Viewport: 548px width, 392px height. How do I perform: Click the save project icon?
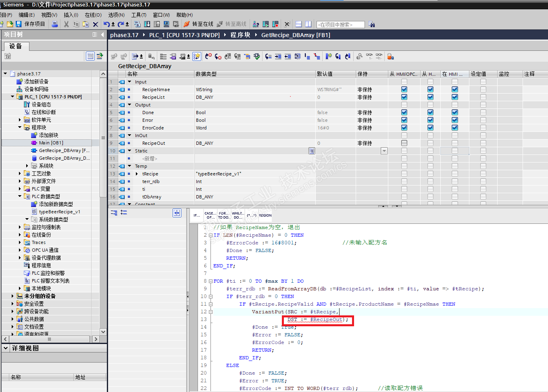(x=19, y=24)
